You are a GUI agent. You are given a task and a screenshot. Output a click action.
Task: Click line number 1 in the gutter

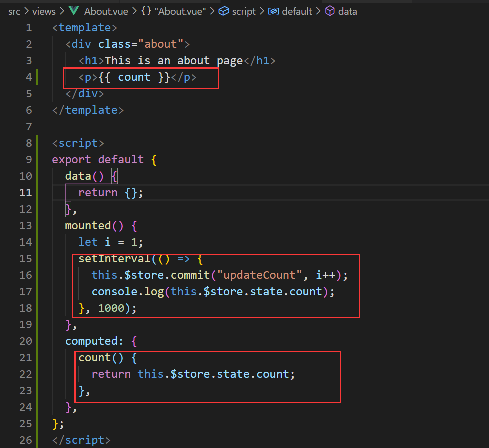tap(29, 28)
